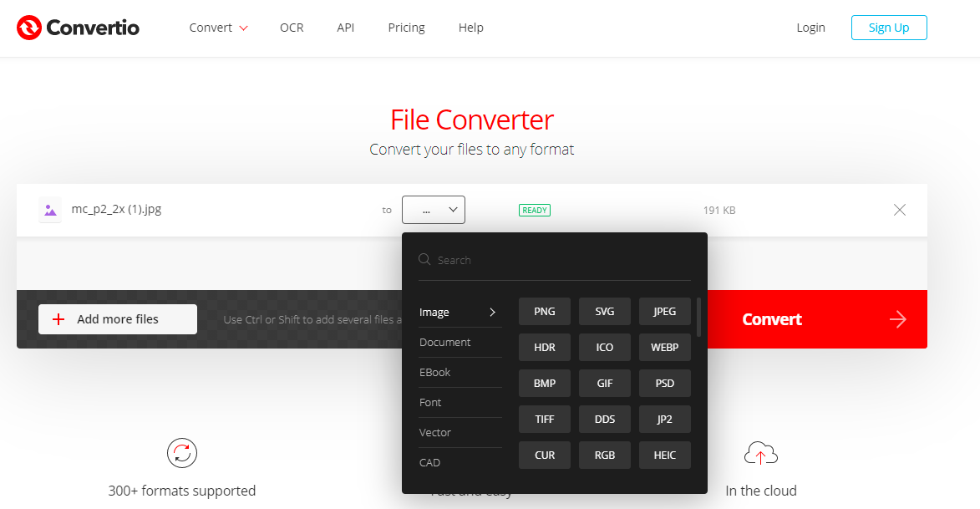This screenshot has height=509, width=980.
Task: Click the green READY status badge
Action: pyautogui.click(x=534, y=210)
